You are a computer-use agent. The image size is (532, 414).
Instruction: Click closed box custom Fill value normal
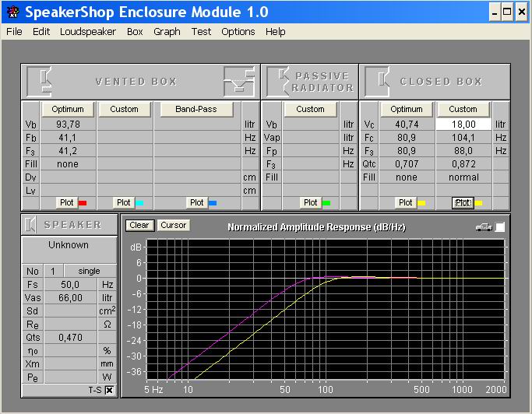tap(463, 177)
